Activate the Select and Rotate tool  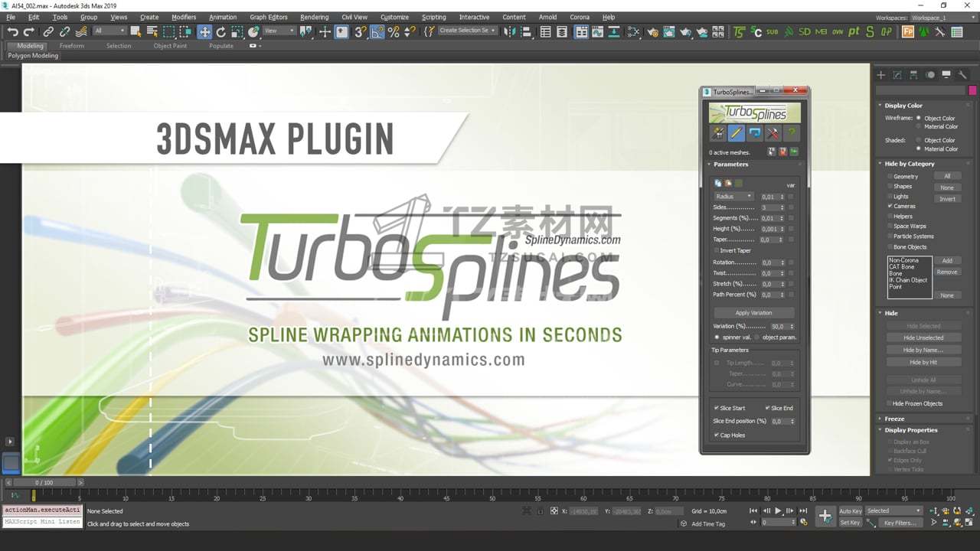pyautogui.click(x=221, y=31)
